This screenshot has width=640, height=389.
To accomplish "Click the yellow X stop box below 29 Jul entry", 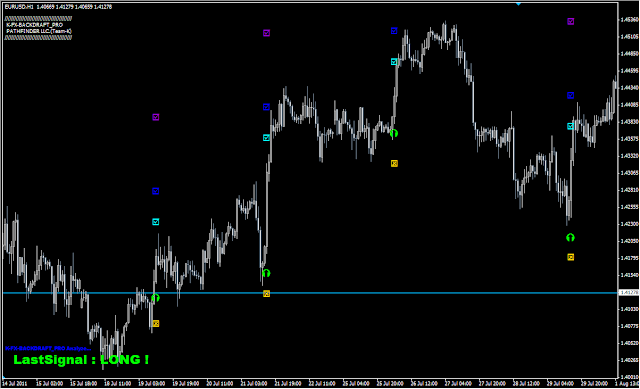I will (x=571, y=257).
